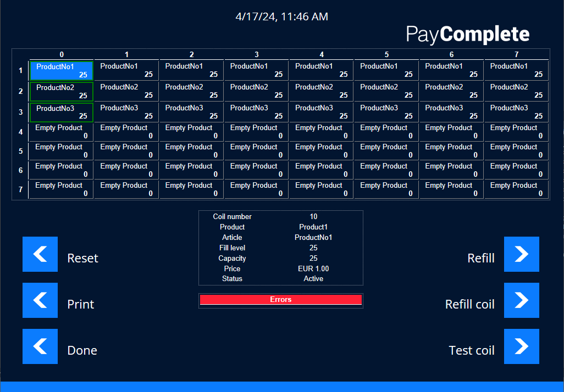Click the arrow icon beside Done

[x=40, y=346]
